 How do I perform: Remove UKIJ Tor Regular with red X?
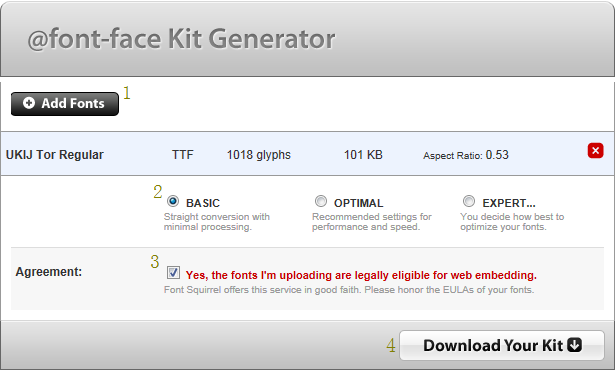point(595,150)
